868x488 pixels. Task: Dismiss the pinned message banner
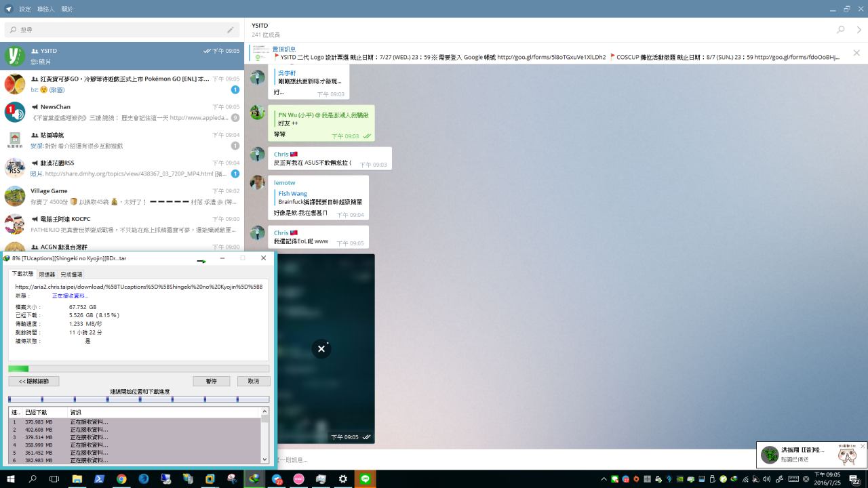856,53
